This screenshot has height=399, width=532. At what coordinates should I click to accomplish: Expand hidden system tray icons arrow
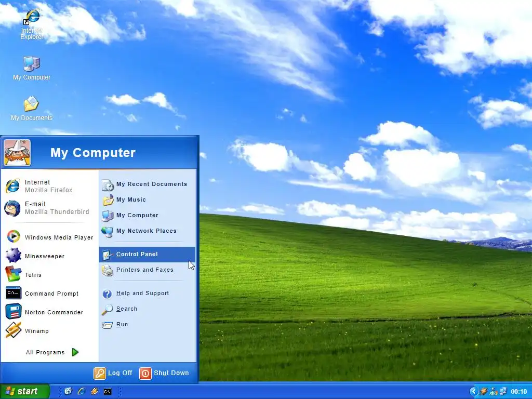[474, 391]
